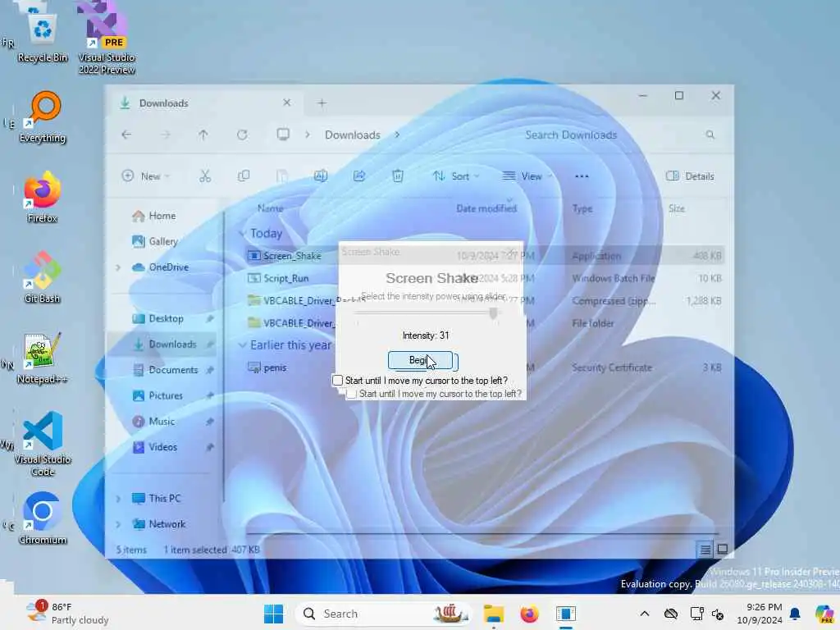The width and height of the screenshot is (840, 630).
Task: Go back in File Explorer
Action: click(x=126, y=135)
